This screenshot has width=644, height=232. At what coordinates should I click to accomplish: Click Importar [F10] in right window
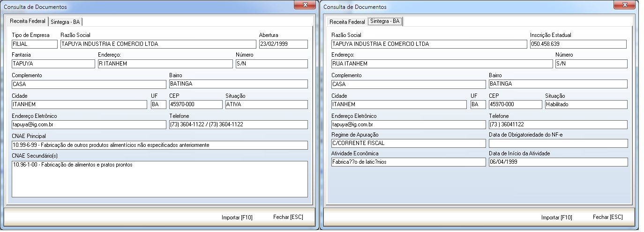[x=557, y=217]
